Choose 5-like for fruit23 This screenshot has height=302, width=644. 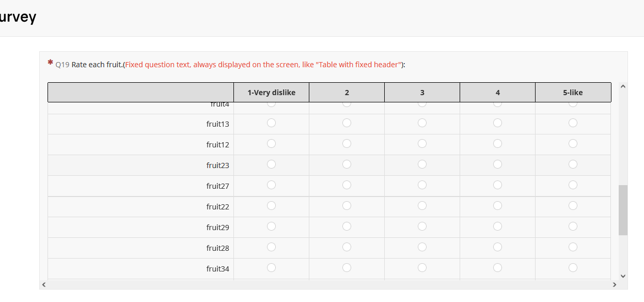(573, 164)
